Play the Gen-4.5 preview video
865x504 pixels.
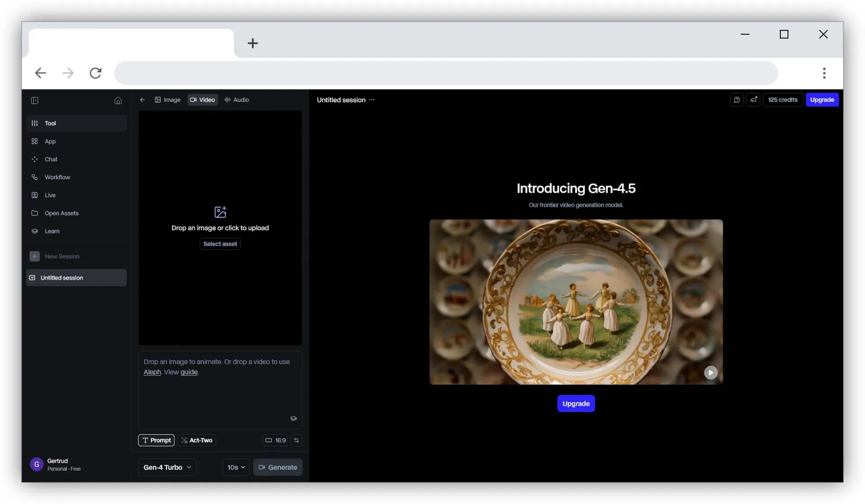[710, 372]
